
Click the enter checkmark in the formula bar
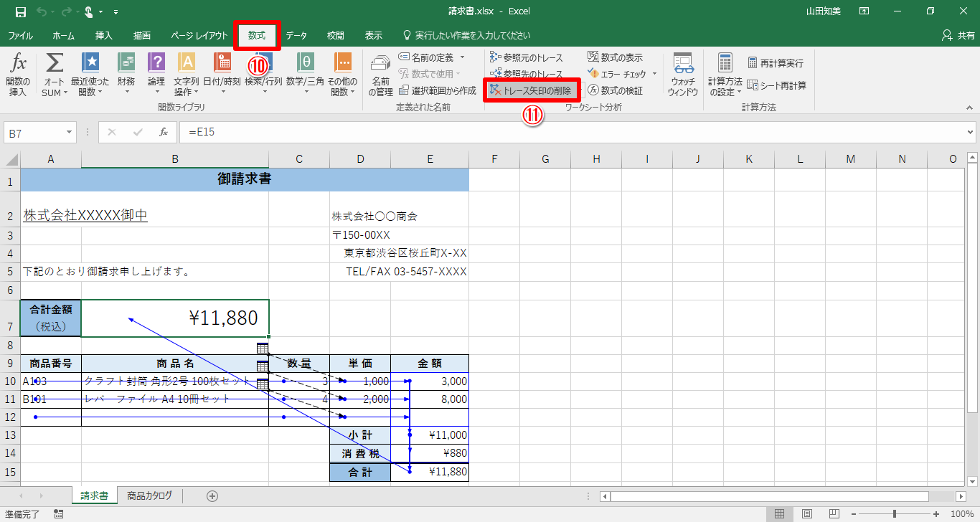[138, 132]
